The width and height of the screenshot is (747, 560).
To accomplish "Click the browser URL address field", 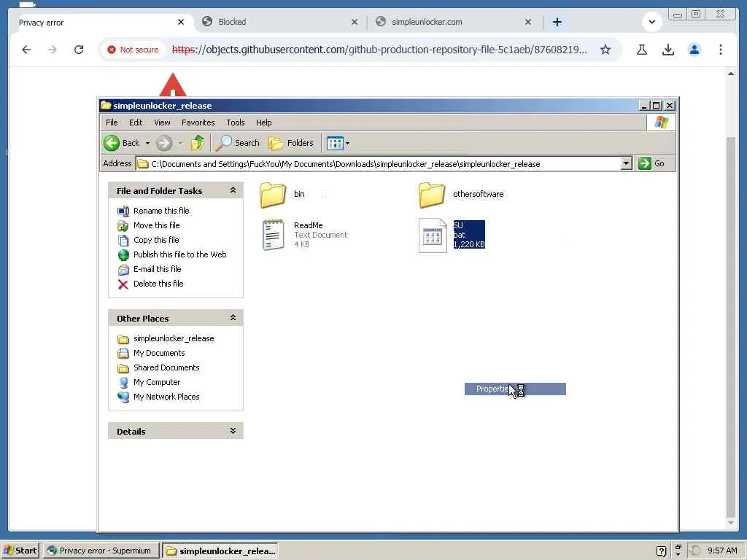I will click(x=379, y=50).
